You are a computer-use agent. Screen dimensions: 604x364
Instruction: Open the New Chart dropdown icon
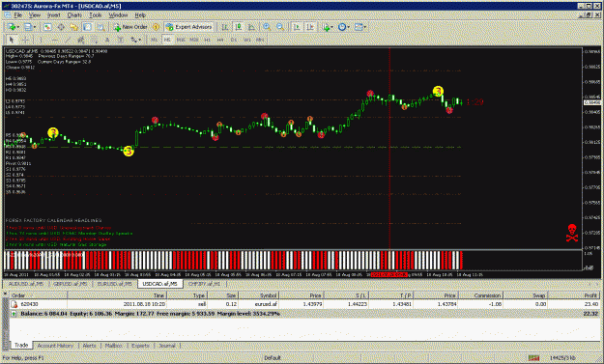point(13,27)
